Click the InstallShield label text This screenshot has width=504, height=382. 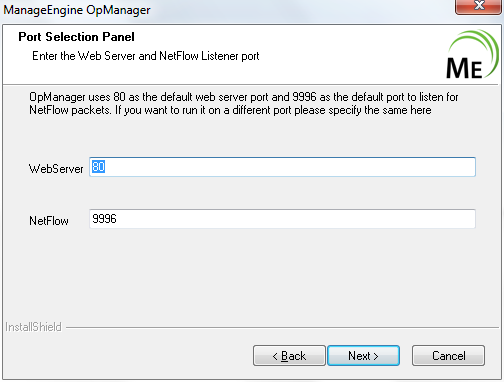[x=33, y=327]
